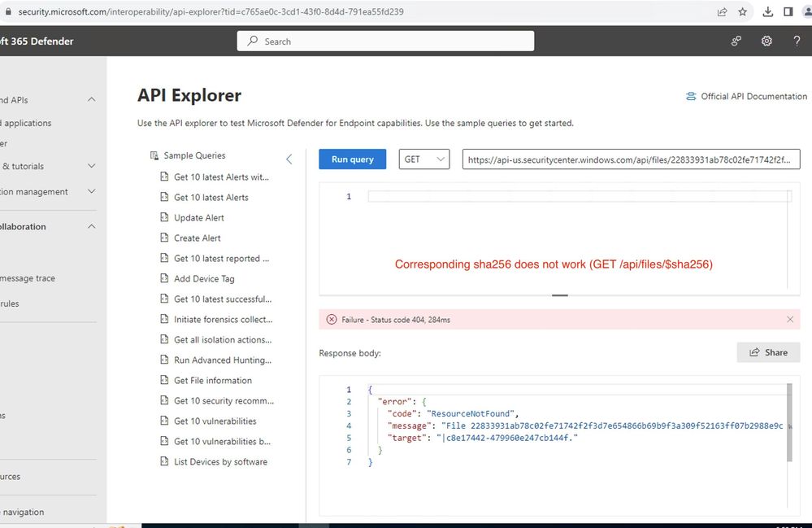Click the Search box in header
The image size is (812, 528).
[385, 41]
